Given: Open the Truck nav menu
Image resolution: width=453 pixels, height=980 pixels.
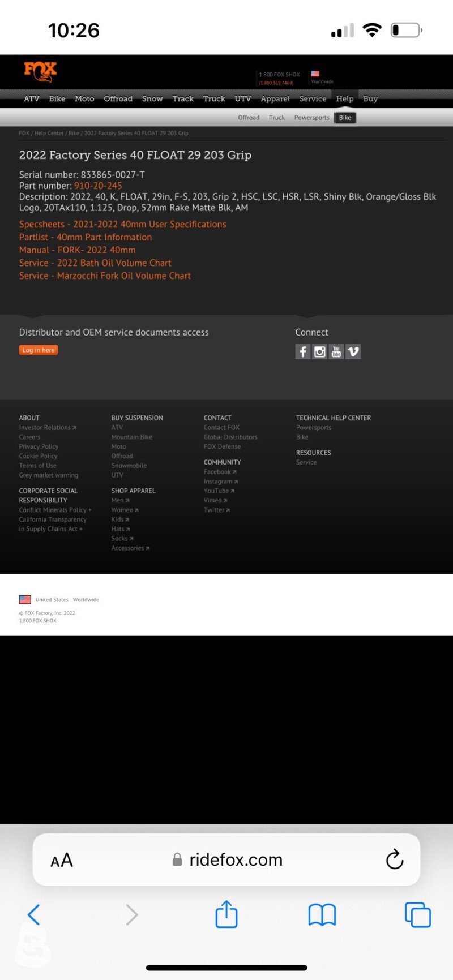Looking at the screenshot, I should point(214,98).
